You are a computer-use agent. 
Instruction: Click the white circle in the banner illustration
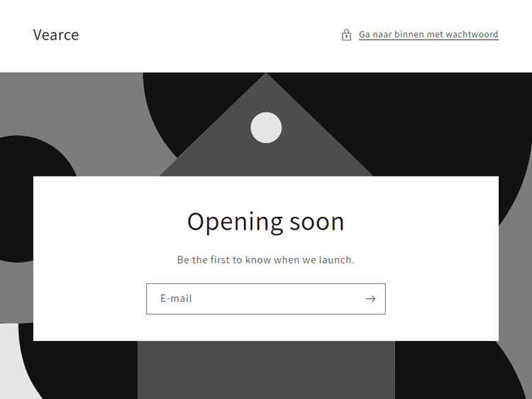point(266,128)
